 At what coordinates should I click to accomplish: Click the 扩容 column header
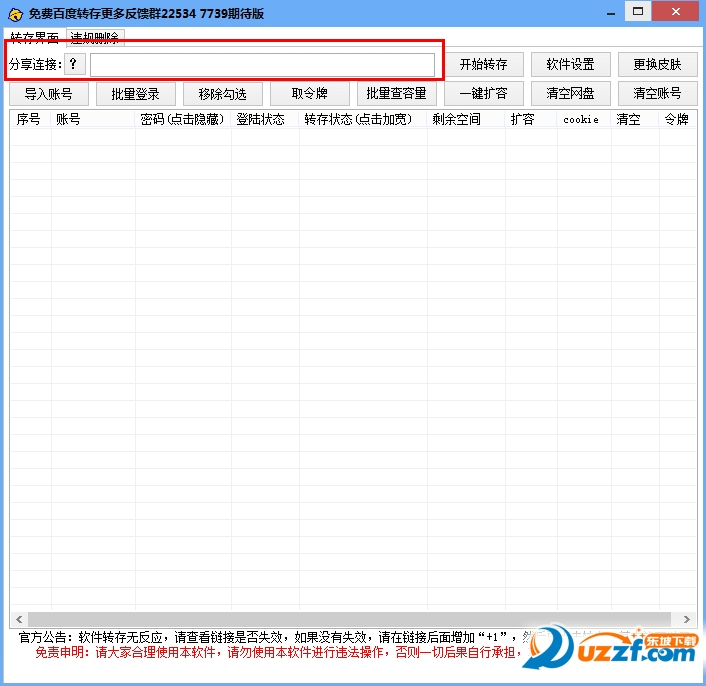click(x=531, y=119)
